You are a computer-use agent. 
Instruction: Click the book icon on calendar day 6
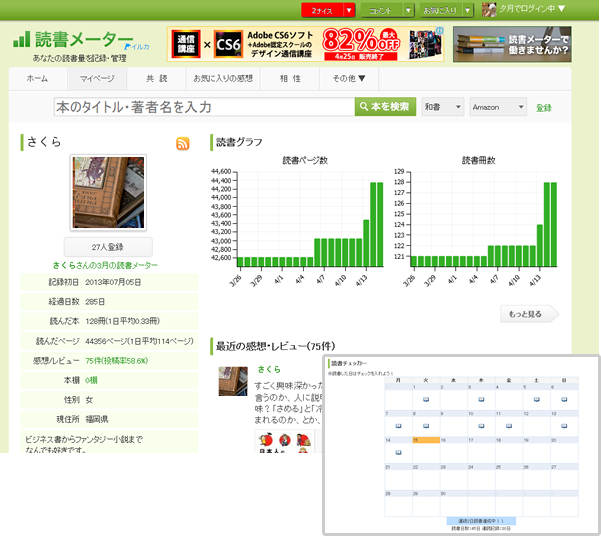(x=563, y=398)
